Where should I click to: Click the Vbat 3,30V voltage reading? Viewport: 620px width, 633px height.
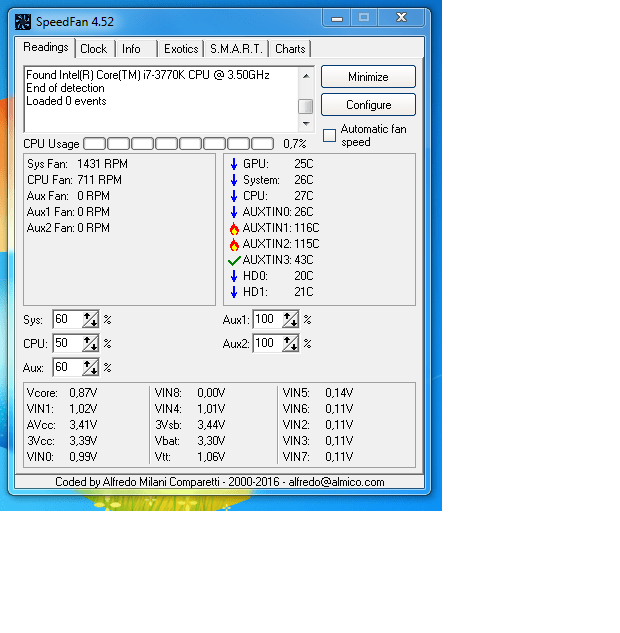[x=190, y=441]
